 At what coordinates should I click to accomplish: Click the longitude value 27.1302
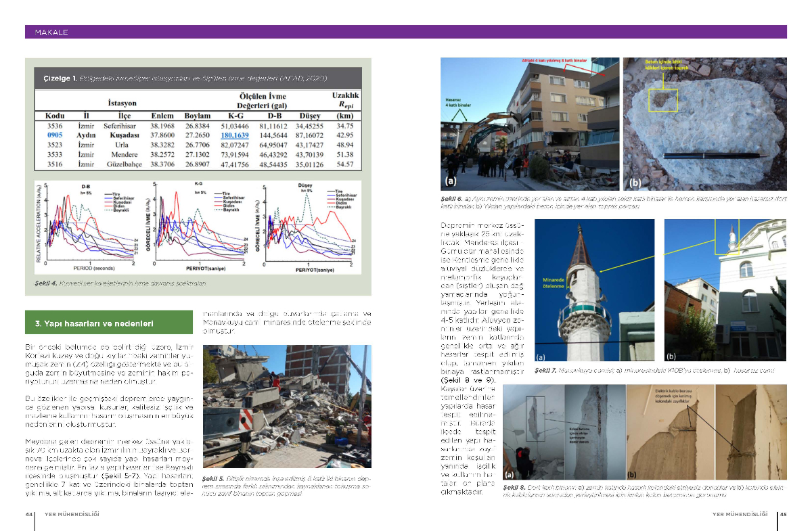point(198,154)
